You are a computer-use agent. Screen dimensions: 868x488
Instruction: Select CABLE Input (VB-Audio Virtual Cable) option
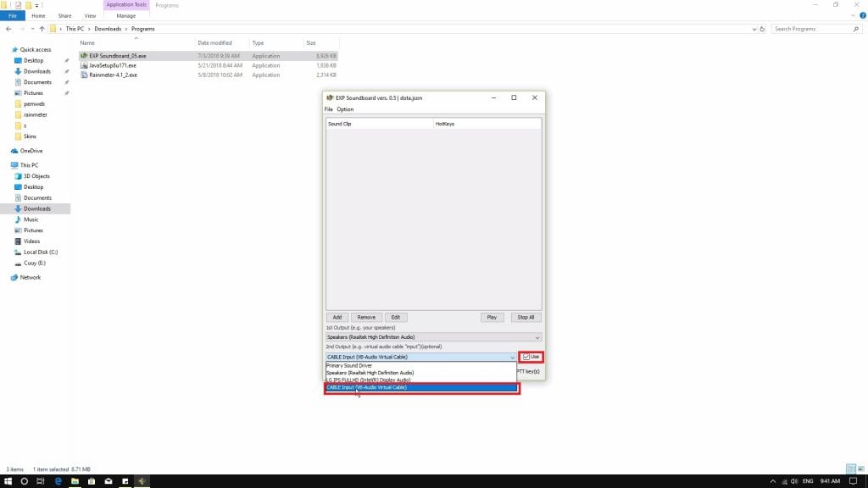tap(421, 388)
